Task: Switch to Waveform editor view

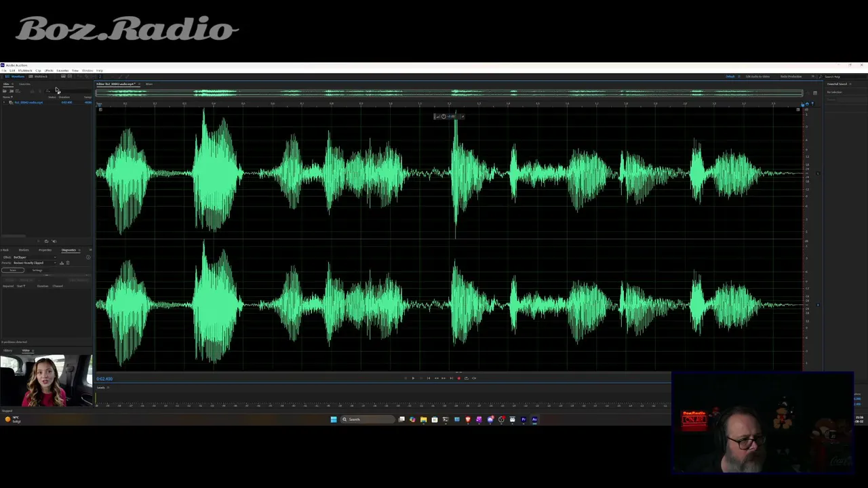Action: (x=15, y=77)
